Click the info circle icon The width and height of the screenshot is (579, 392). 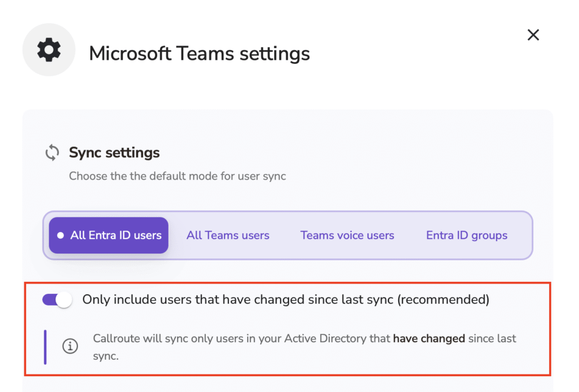pos(70,347)
